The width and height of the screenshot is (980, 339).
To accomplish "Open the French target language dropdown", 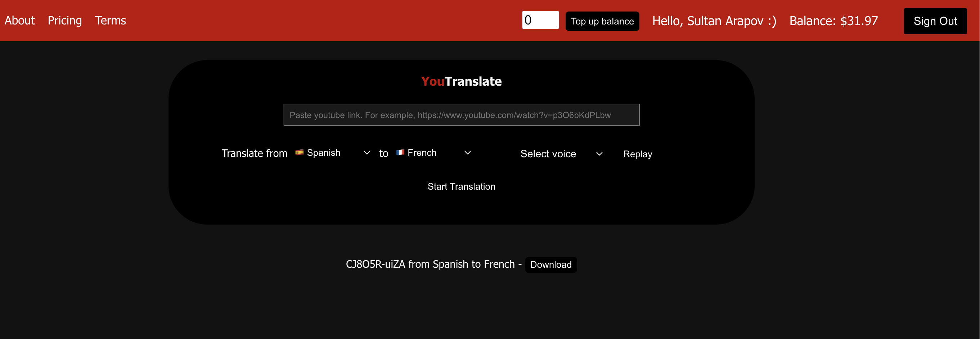I will coord(434,153).
